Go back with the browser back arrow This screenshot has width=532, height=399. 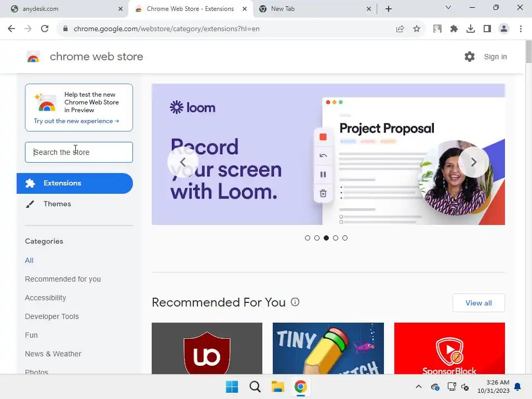click(x=11, y=29)
